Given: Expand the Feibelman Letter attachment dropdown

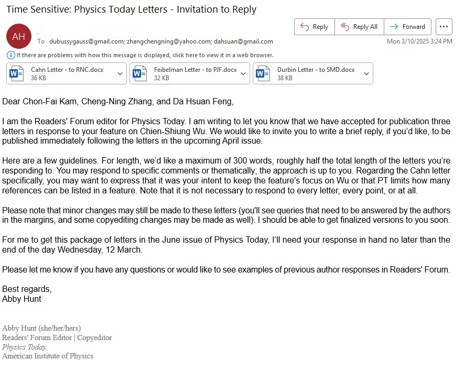Looking at the screenshot, I should (243, 74).
